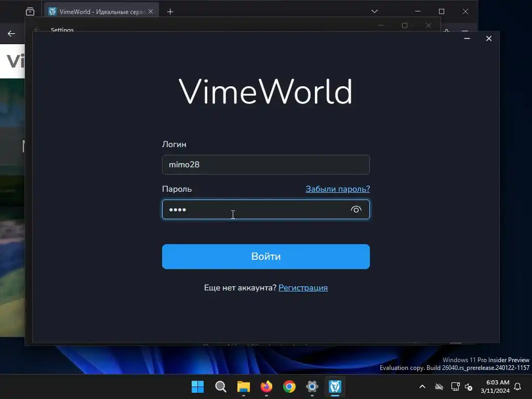Viewport: 532px width, 399px height.
Task: Open the notification bell
Action: pos(517,387)
